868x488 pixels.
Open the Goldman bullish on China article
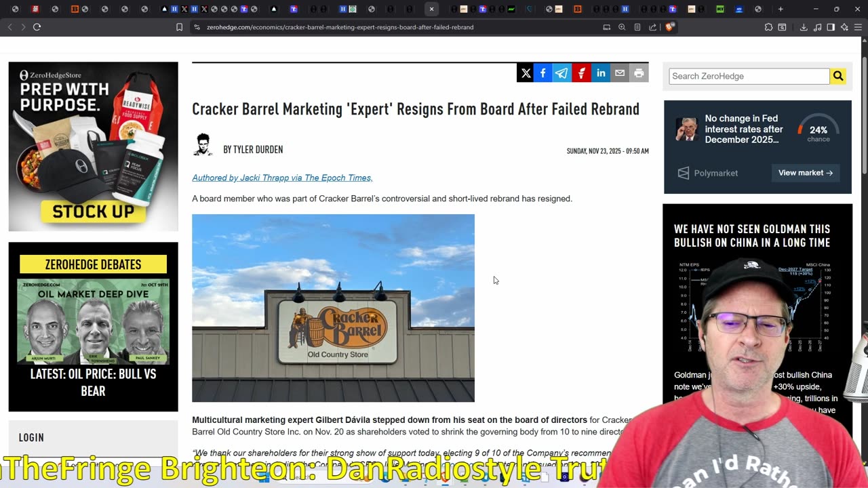752,236
